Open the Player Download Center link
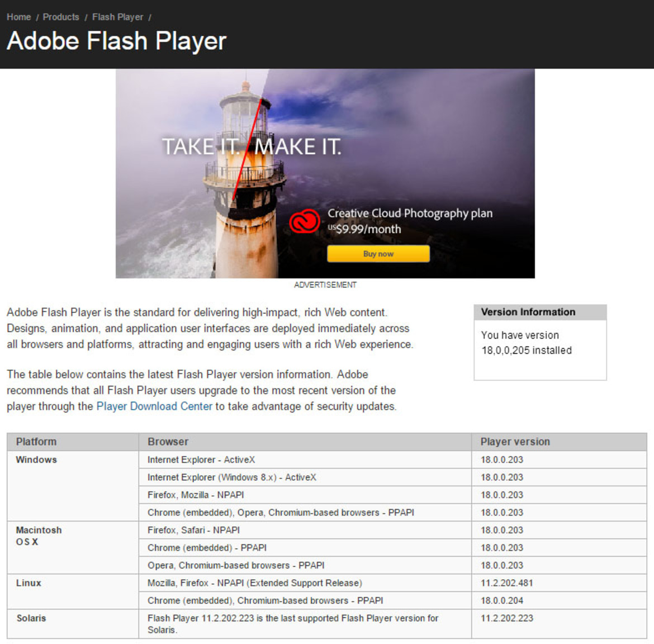The width and height of the screenshot is (654, 644). 154,406
